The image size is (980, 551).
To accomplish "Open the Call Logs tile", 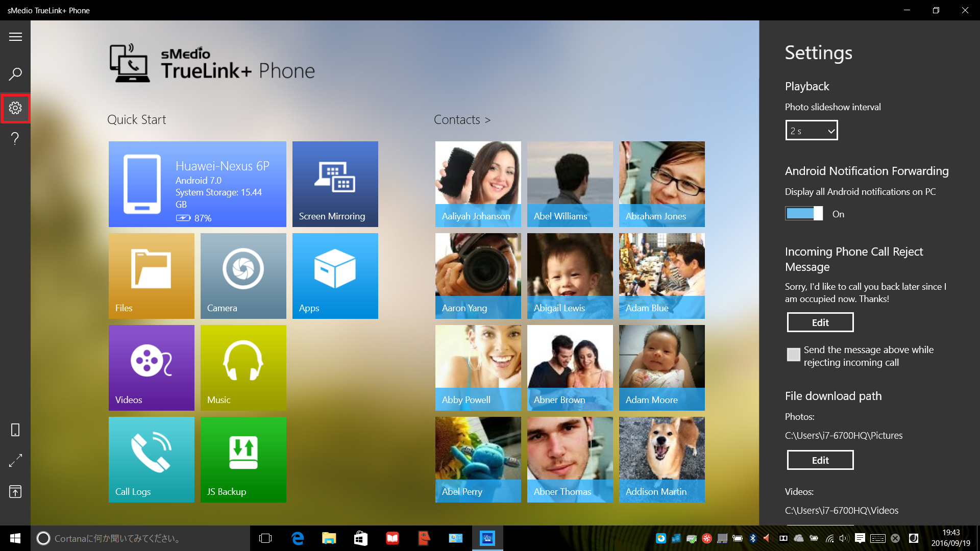I will click(x=151, y=460).
